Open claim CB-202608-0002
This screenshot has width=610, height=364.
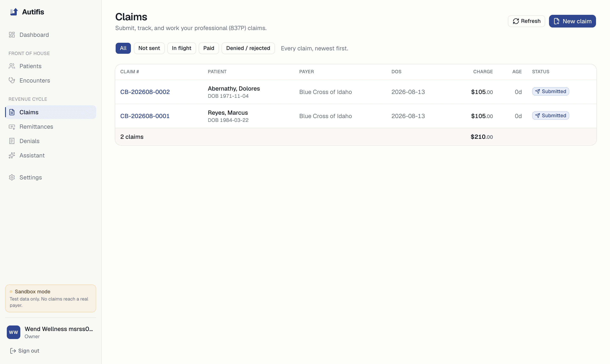(x=145, y=92)
